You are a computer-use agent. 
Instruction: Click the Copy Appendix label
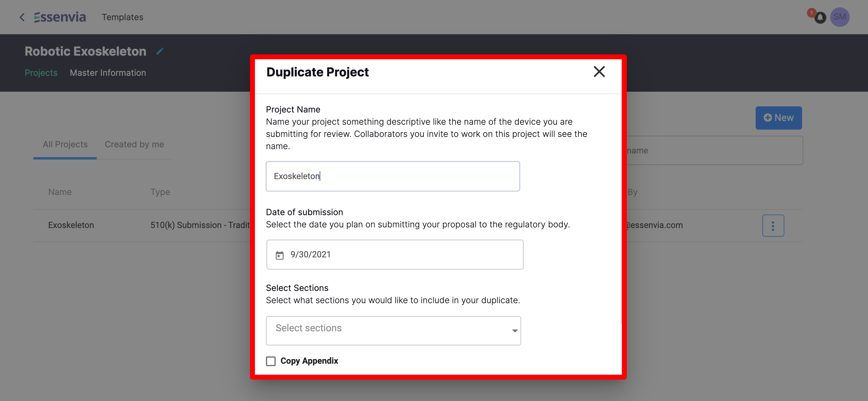tap(309, 361)
